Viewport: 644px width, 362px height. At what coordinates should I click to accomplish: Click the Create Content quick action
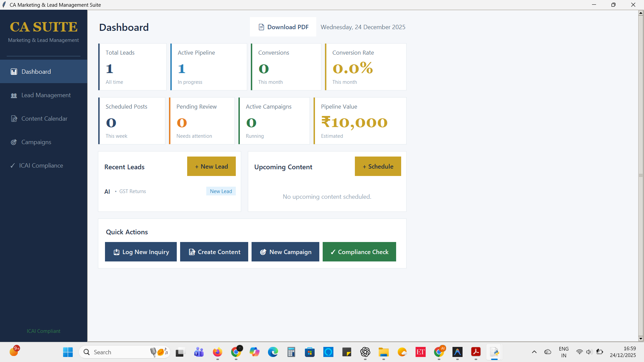tap(214, 252)
